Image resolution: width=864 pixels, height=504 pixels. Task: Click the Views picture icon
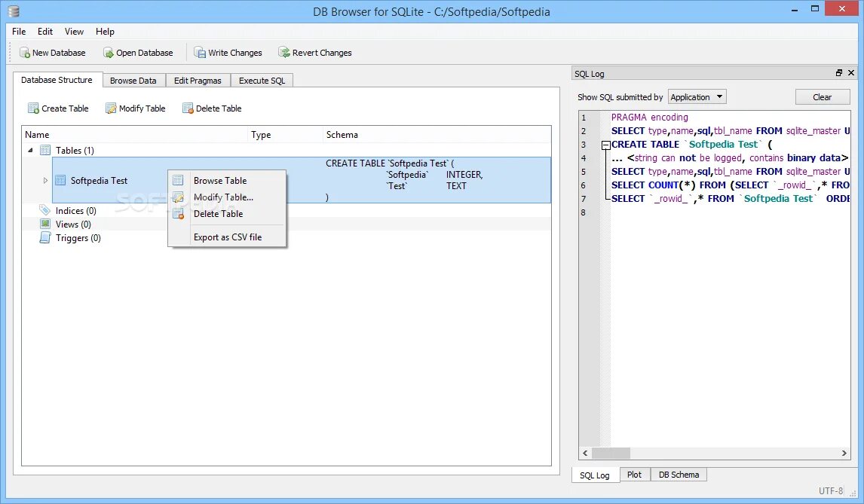45,224
